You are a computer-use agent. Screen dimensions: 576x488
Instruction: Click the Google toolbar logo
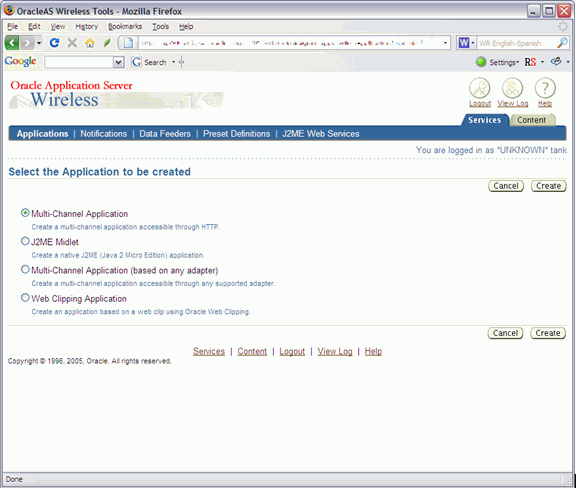click(21, 61)
